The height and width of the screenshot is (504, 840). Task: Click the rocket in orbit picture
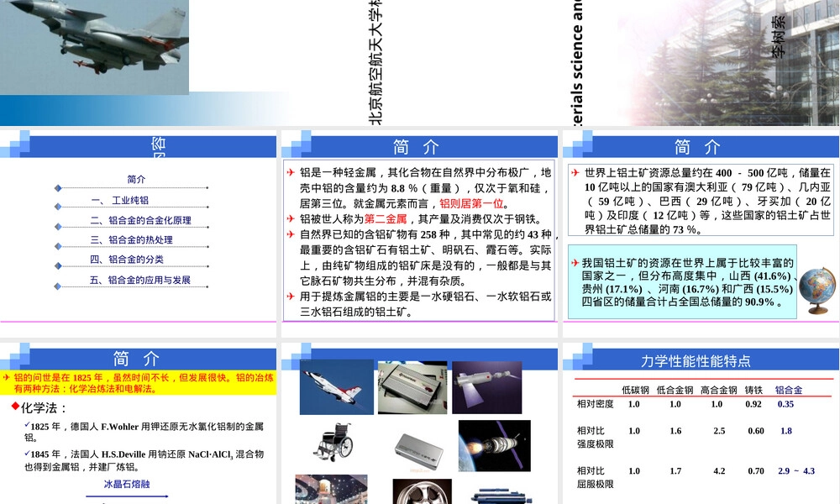click(495, 445)
